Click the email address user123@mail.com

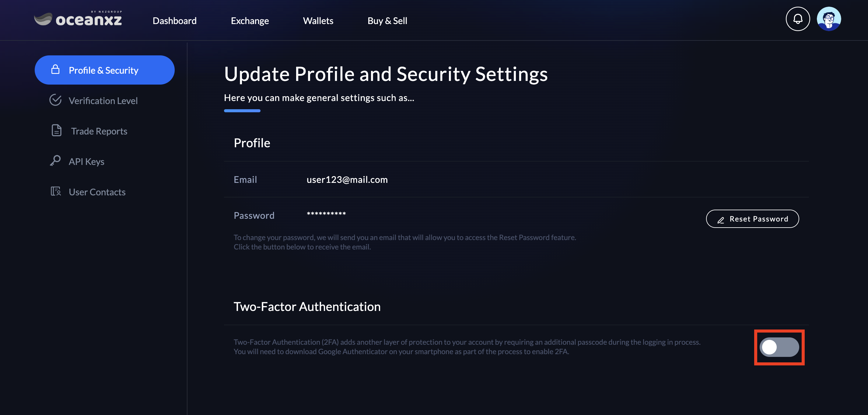click(347, 180)
